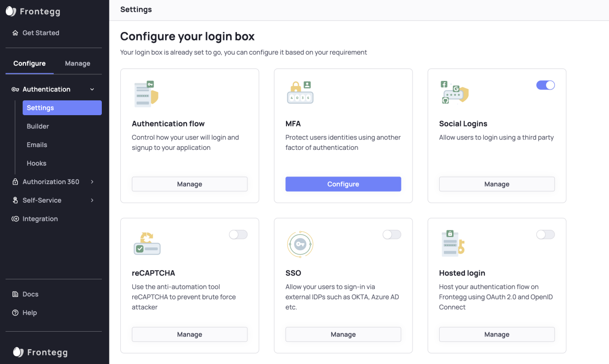Click Manage on Authentication flow card
This screenshot has height=364, width=609.
(x=189, y=184)
